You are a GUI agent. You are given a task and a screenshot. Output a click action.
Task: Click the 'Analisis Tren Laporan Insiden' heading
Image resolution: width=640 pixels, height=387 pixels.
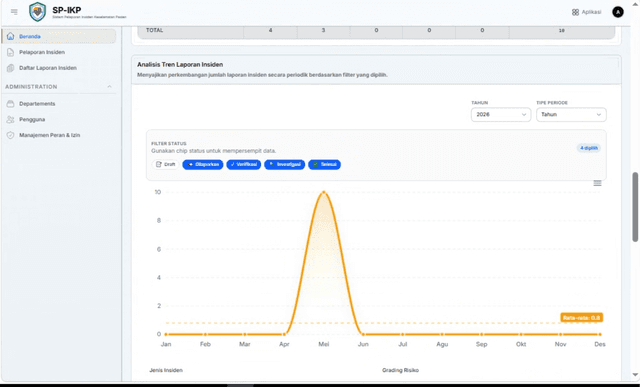tap(180, 64)
